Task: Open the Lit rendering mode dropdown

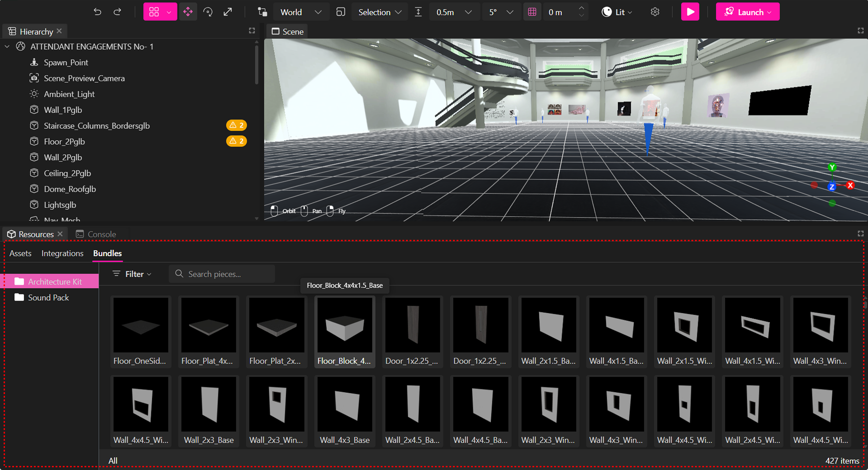Action: coord(617,12)
